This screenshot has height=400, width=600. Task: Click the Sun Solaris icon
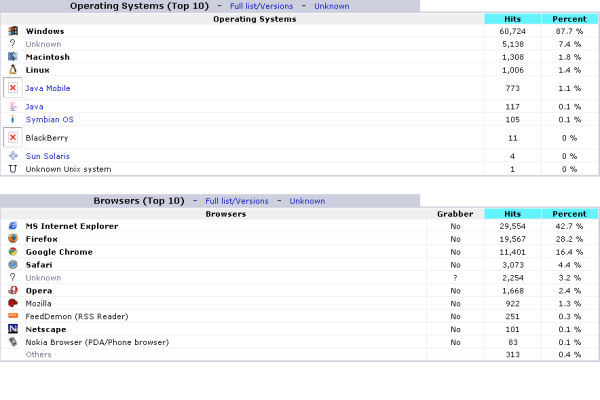pos(13,156)
